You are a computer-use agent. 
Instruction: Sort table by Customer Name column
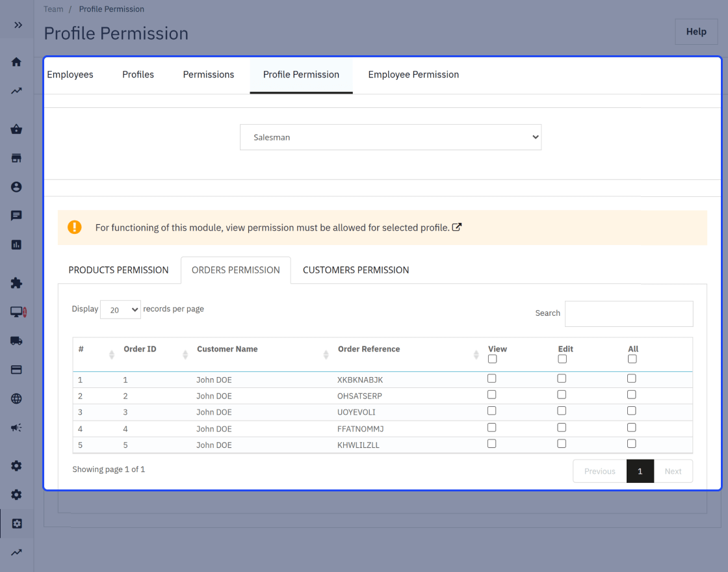326,355
